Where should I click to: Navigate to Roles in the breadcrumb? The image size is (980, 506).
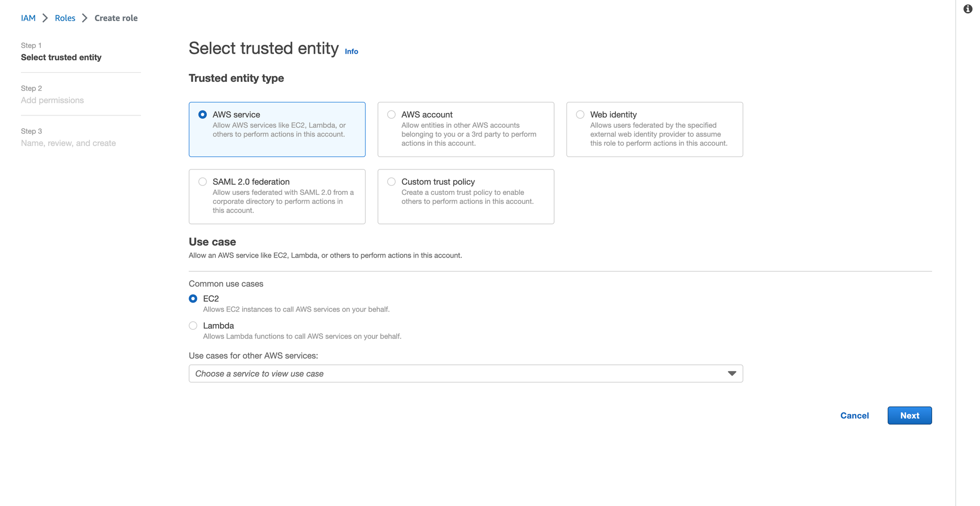click(65, 18)
